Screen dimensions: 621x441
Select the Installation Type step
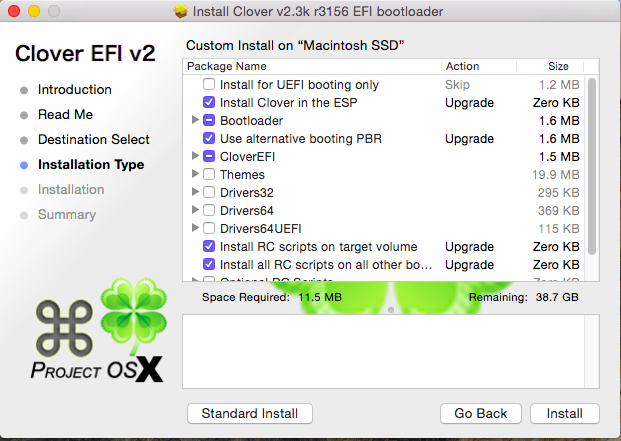(91, 164)
